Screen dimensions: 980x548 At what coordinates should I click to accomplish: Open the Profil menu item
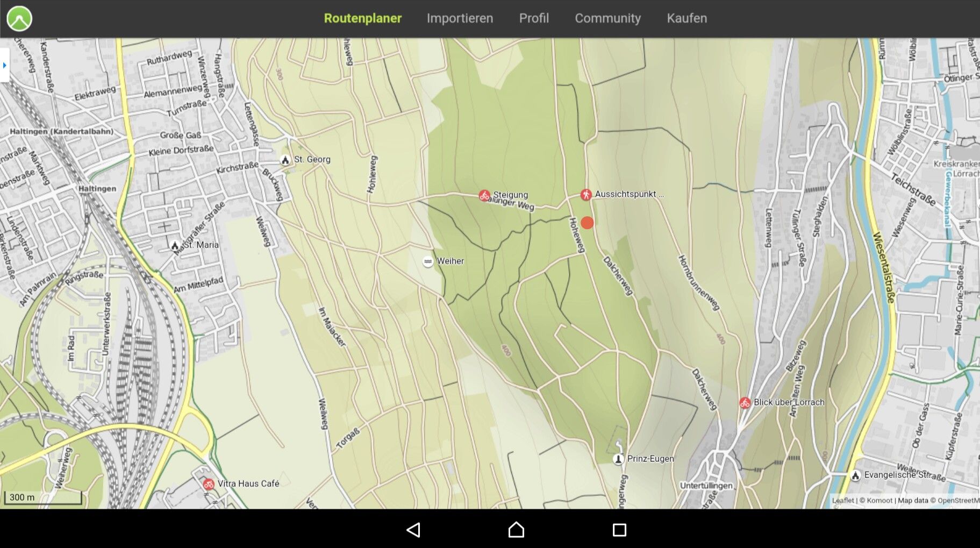click(x=533, y=18)
